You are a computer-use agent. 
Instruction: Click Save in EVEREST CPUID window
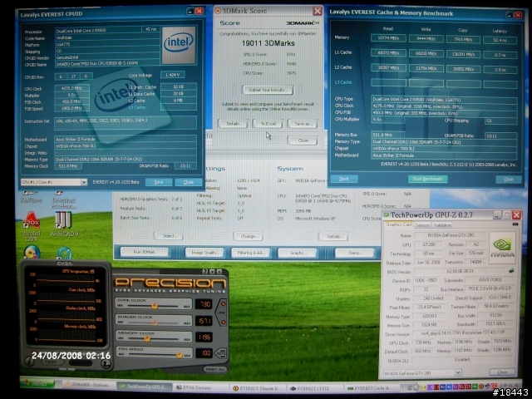pyautogui.click(x=159, y=182)
